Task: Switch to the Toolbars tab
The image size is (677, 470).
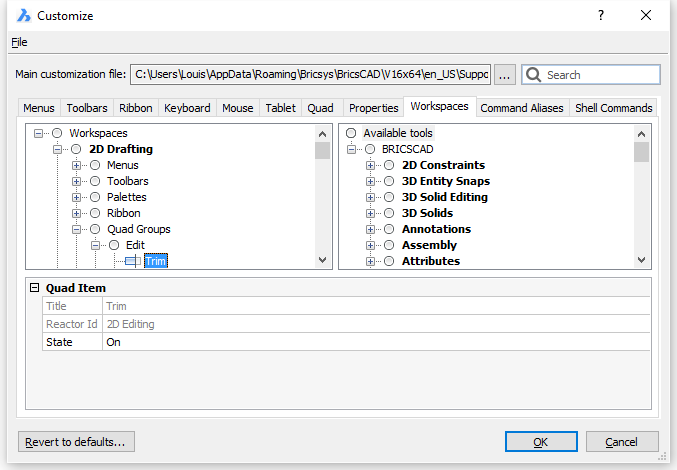Action: pyautogui.click(x=87, y=108)
